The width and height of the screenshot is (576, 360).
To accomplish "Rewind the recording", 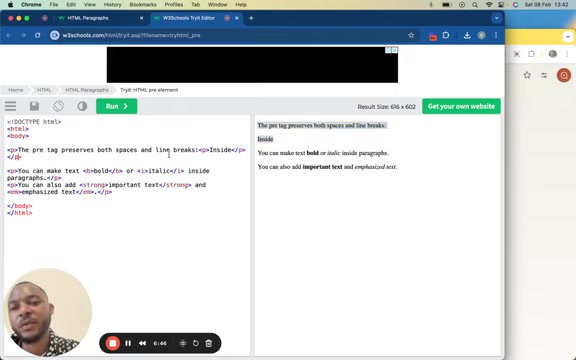I will pos(142,343).
